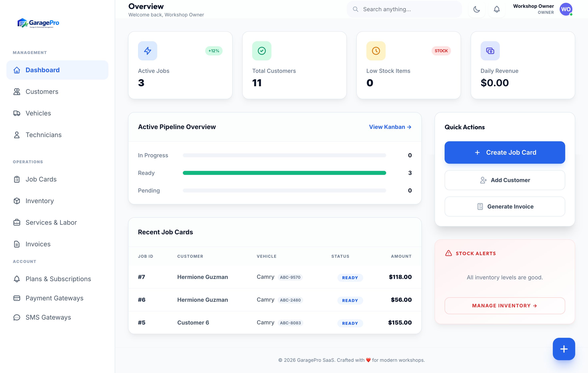Navigate to Payment Gateways
Image resolution: width=588 pixels, height=373 pixels.
[54, 298]
